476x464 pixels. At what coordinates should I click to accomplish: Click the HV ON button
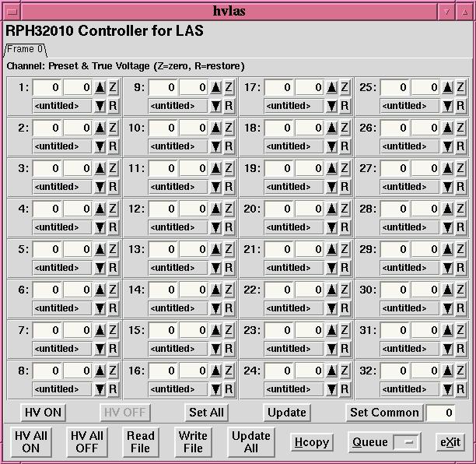(43, 413)
